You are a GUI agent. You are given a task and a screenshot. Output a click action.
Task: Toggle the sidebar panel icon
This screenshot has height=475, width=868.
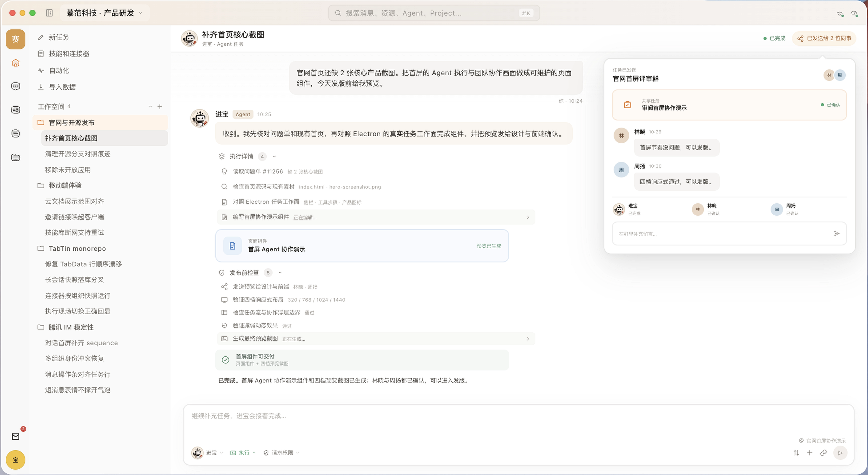[x=49, y=13]
